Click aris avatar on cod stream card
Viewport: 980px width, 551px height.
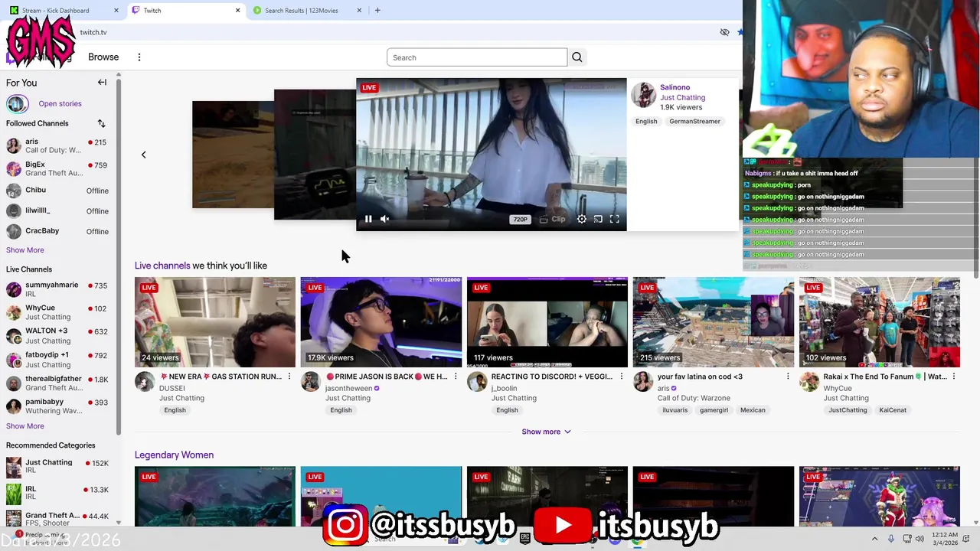(x=643, y=382)
